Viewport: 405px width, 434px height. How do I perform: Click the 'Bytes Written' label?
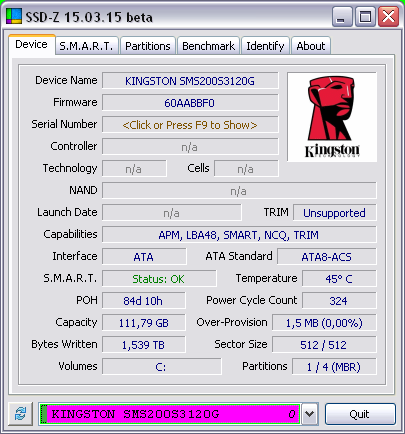point(64,344)
